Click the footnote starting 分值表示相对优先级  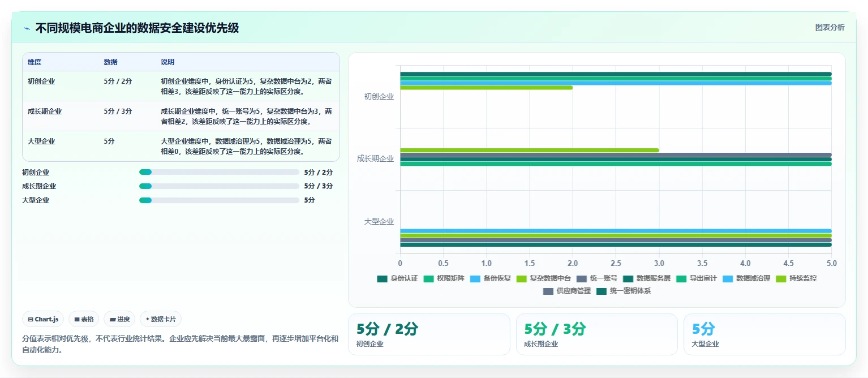coord(180,344)
